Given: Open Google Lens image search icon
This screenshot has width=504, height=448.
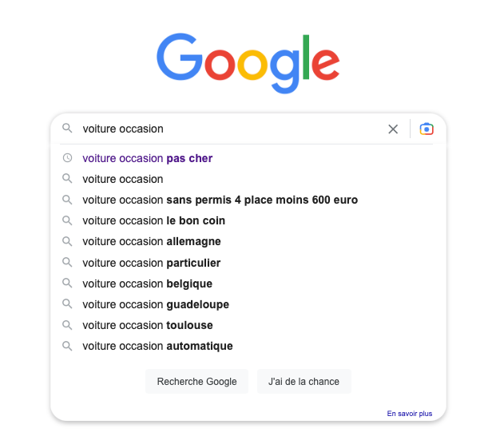Looking at the screenshot, I should point(427,129).
